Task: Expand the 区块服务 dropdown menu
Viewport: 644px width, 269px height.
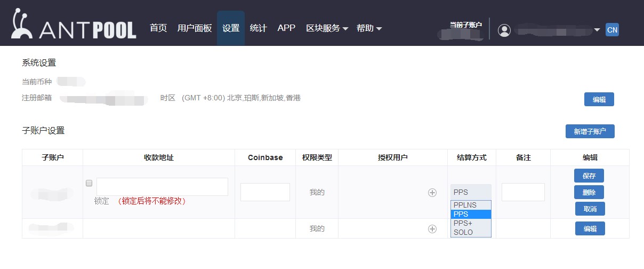Action: [327, 28]
